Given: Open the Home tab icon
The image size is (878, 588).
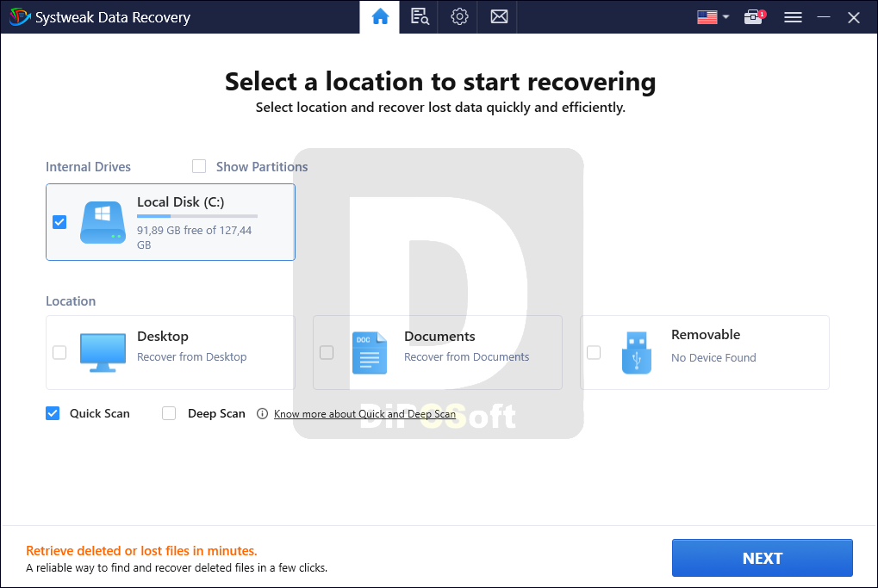Looking at the screenshot, I should [380, 16].
